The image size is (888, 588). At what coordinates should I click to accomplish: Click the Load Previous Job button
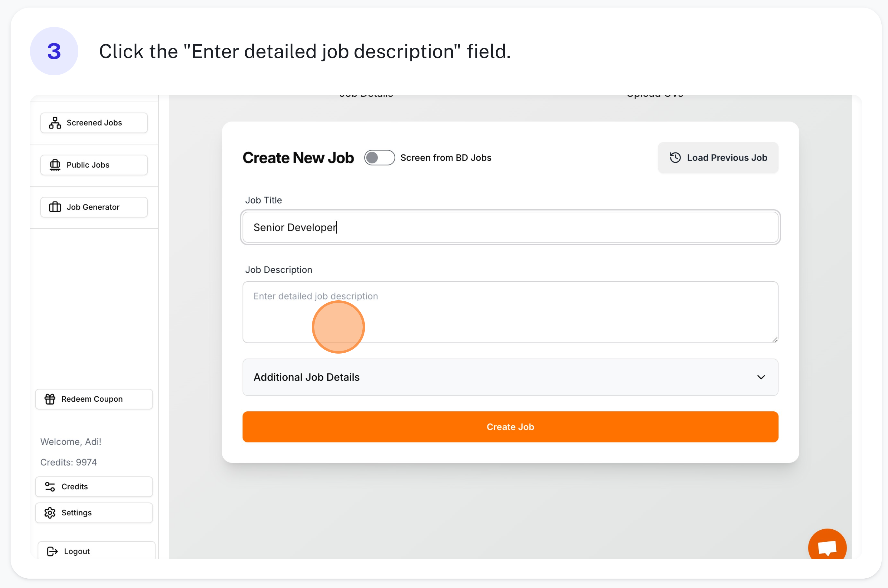click(x=718, y=158)
